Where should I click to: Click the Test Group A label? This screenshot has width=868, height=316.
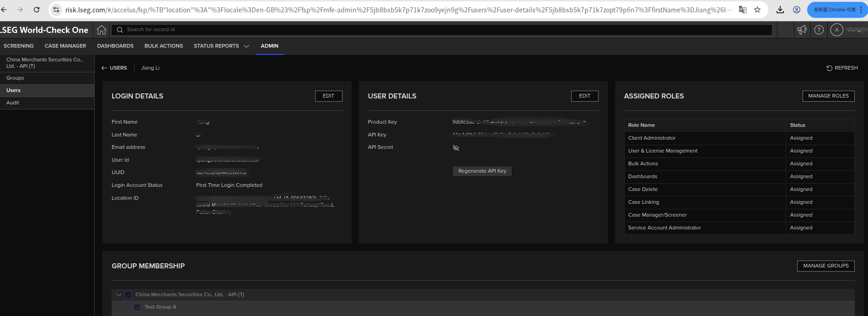coord(160,307)
